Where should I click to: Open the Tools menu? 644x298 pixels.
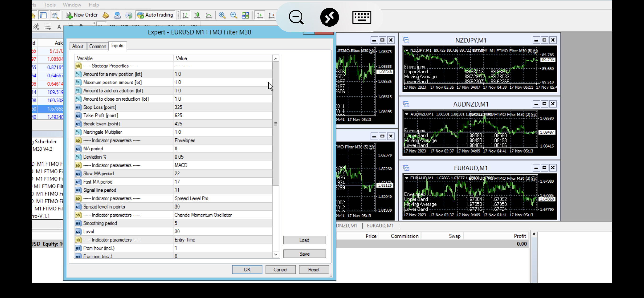(x=50, y=5)
